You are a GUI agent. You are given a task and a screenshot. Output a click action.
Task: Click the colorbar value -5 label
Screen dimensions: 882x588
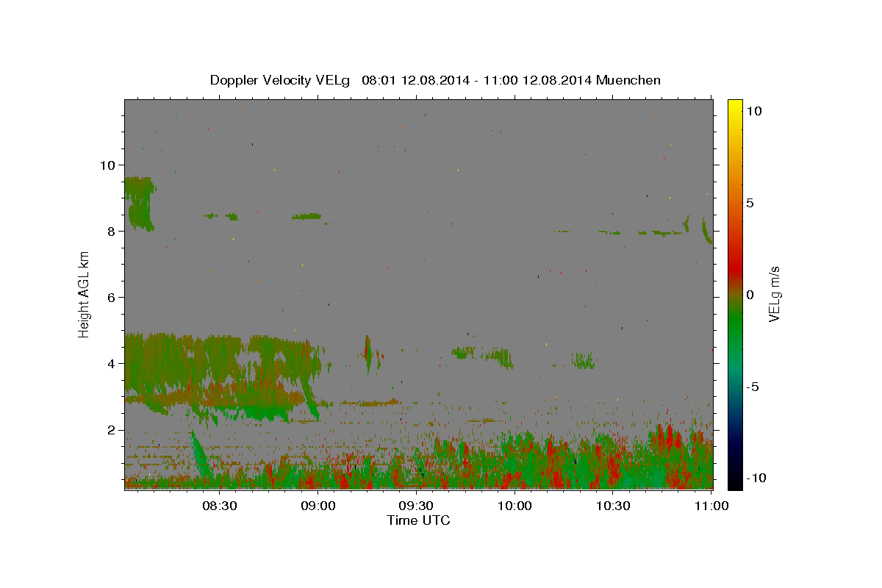pos(751,387)
